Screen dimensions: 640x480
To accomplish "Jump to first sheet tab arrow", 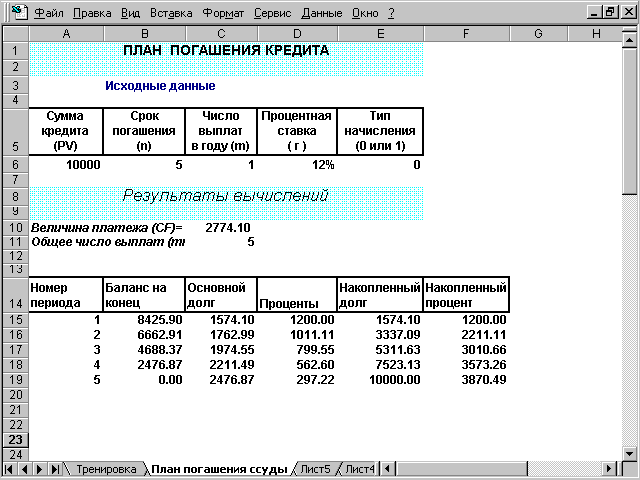I will coord(9,469).
